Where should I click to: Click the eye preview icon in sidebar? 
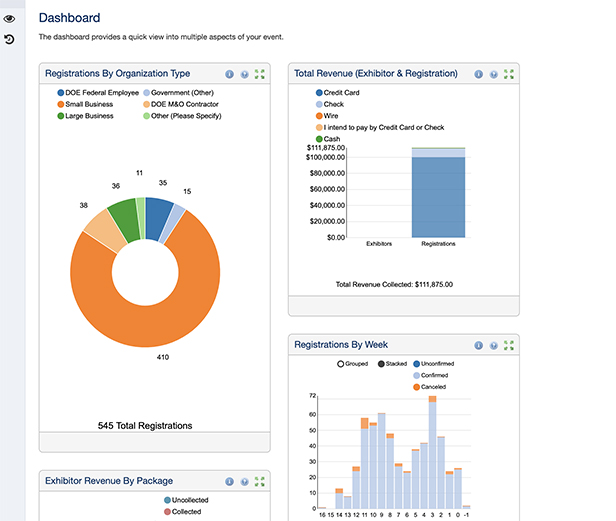click(x=9, y=19)
